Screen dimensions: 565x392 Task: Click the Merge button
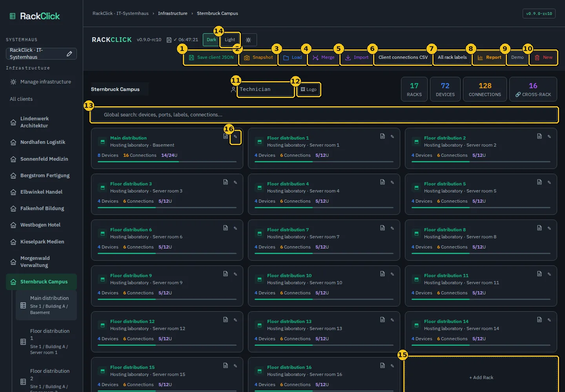[x=324, y=58]
